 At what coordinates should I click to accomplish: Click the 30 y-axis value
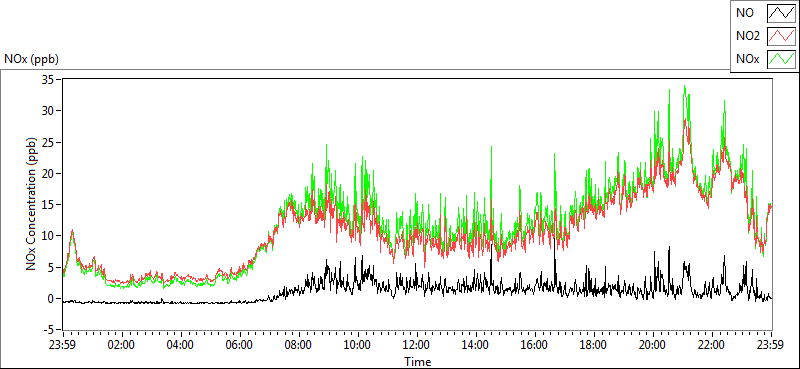(49, 110)
